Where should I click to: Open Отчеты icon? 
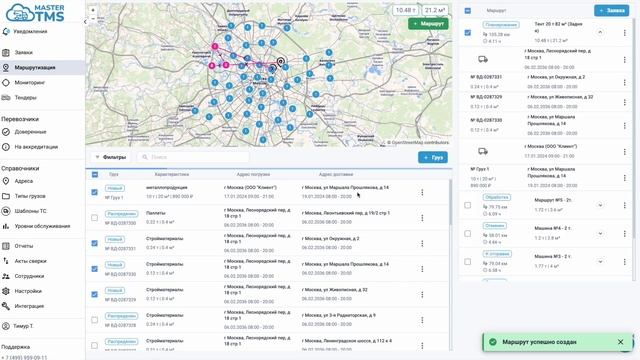[6, 246]
